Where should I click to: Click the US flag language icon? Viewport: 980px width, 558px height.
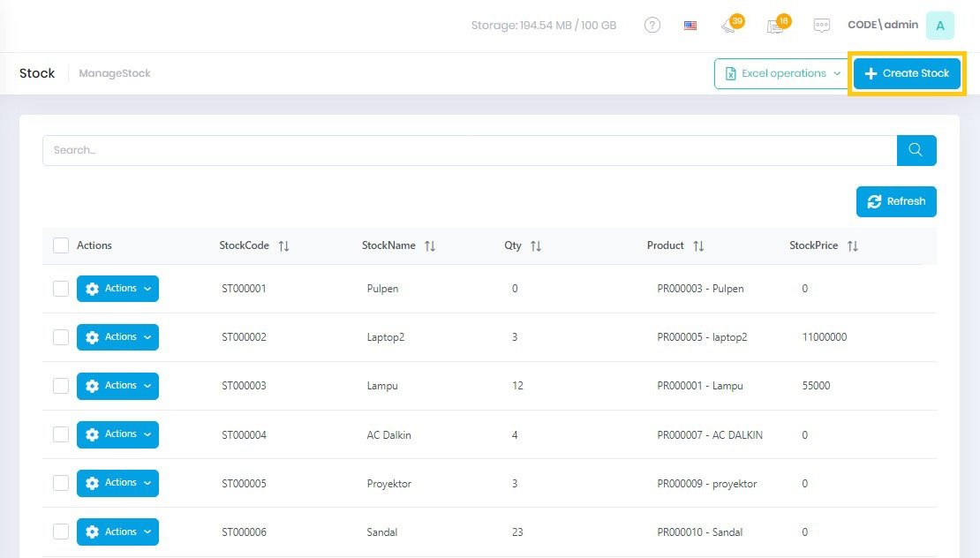click(x=690, y=26)
